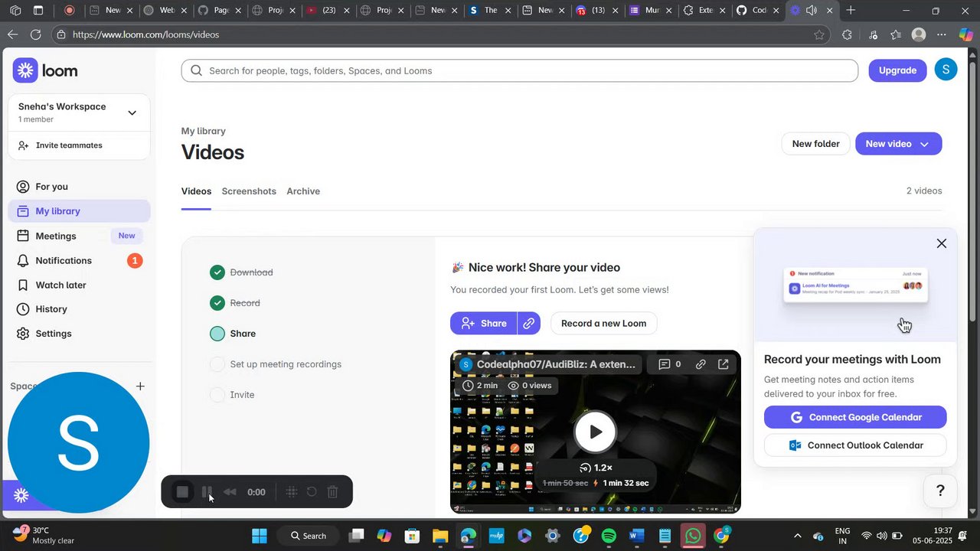980x551 pixels.
Task: Toggle the Download checklist item
Action: coord(217,272)
